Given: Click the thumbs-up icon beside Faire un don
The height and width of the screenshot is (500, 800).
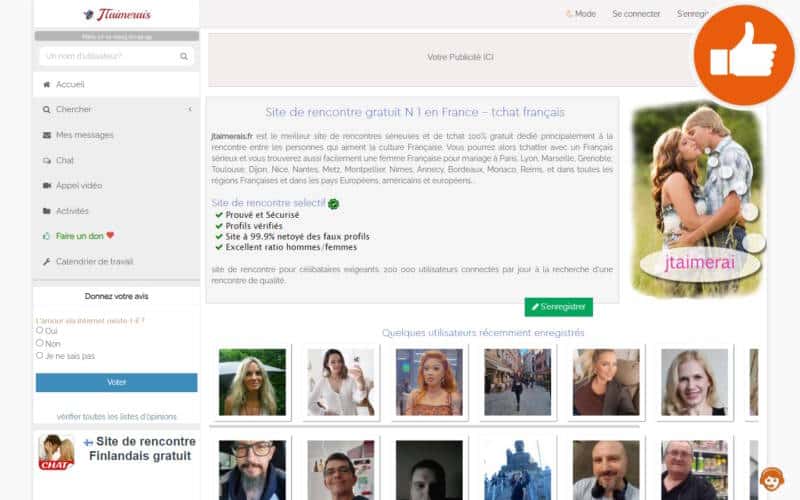Looking at the screenshot, I should [x=46, y=236].
